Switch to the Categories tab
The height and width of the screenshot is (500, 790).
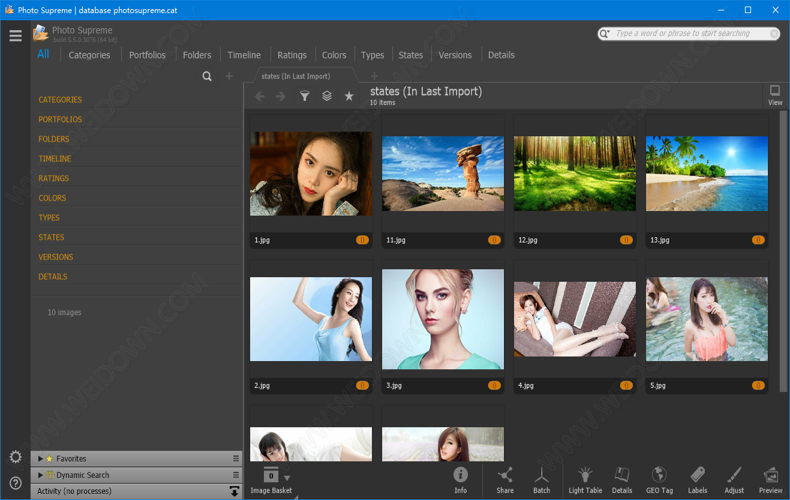89,55
